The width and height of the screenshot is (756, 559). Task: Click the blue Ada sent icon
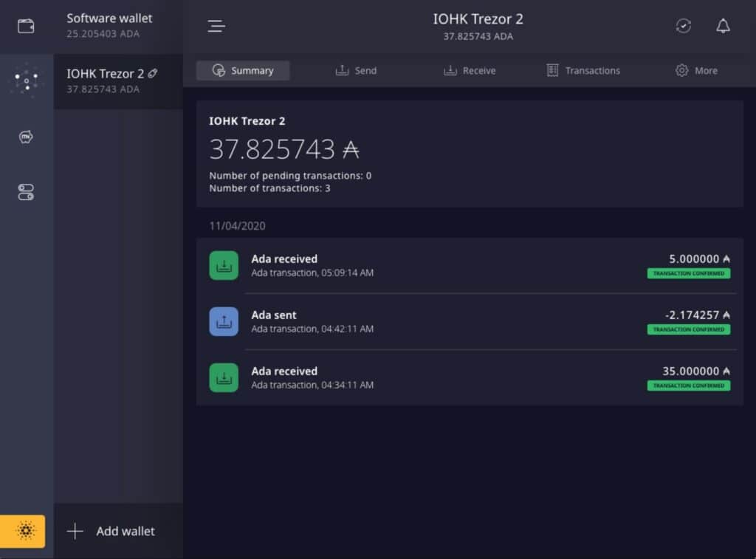[x=224, y=321]
